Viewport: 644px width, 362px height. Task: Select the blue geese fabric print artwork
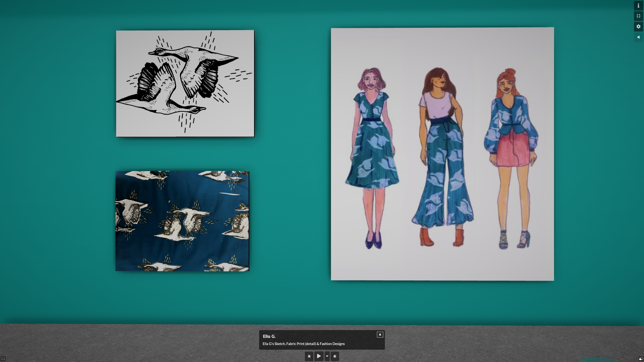[182, 221]
